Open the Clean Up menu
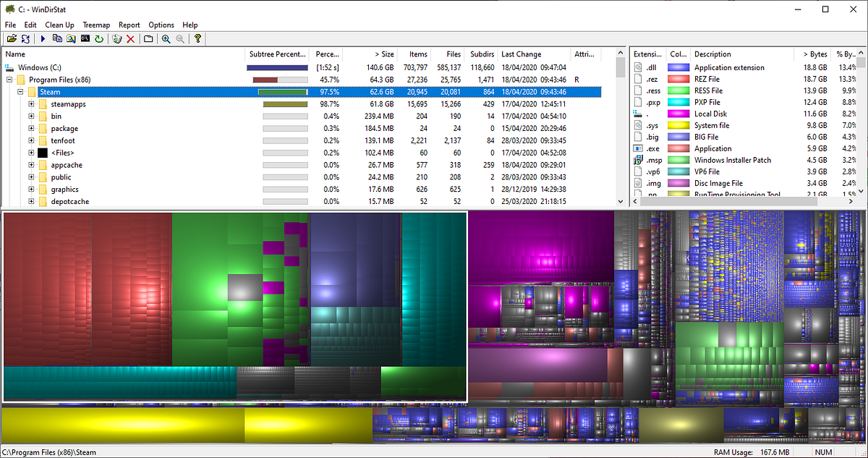 [59, 25]
